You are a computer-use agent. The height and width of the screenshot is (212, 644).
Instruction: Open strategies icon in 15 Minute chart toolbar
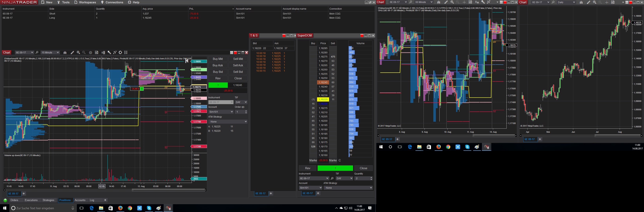tap(115, 53)
